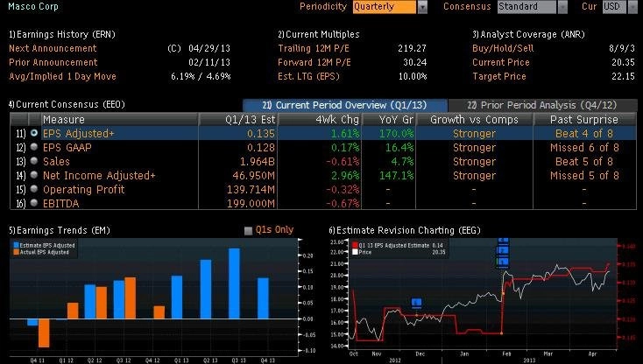643x364 pixels.
Task: Click the Net Income Adjusted+ measure label
Action: (x=99, y=175)
